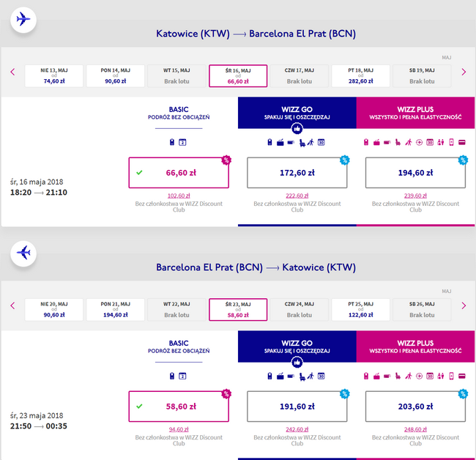Viewport: 476px width, 460px height.
Task: Click the calendar icon under outbound BASIC
Action: (182, 142)
